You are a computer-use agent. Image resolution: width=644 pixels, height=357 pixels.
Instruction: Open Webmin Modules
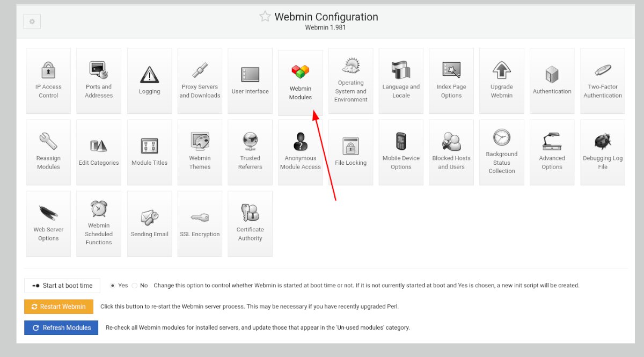click(301, 83)
